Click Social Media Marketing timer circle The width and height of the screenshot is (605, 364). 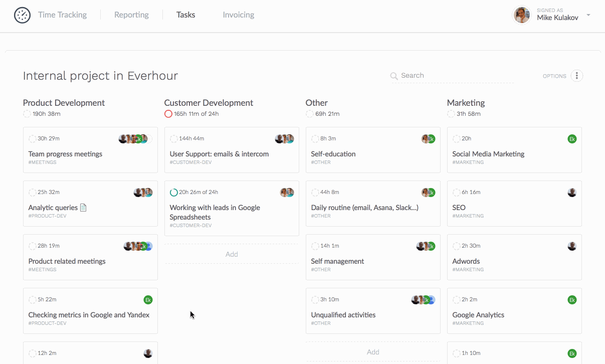pos(457,139)
